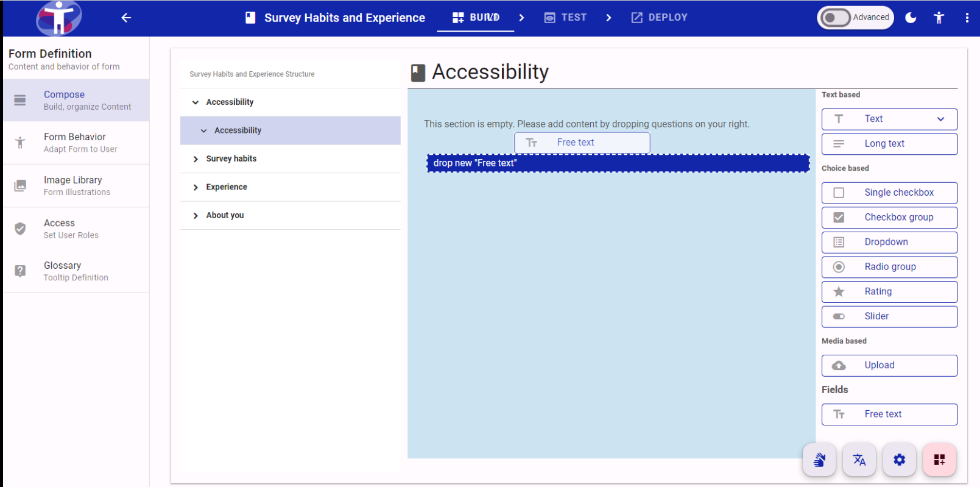This screenshot has height=487, width=980.
Task: Go back using the left arrow
Action: click(126, 18)
